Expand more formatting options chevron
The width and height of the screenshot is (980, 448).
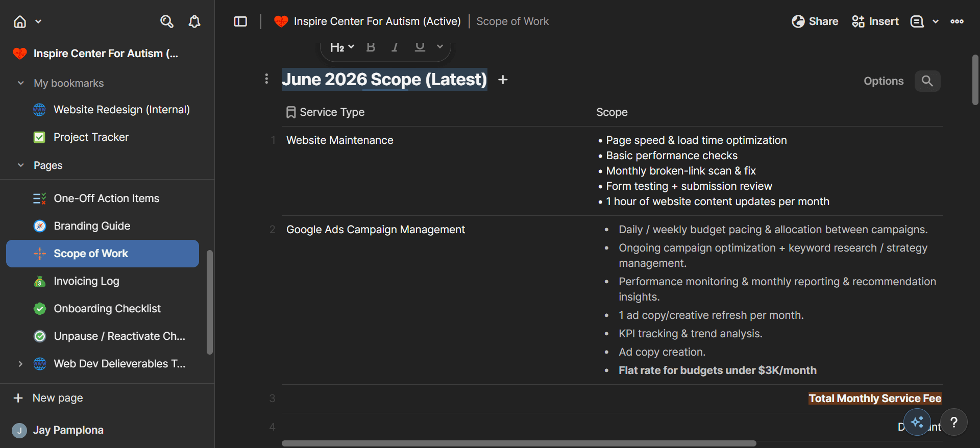440,46
